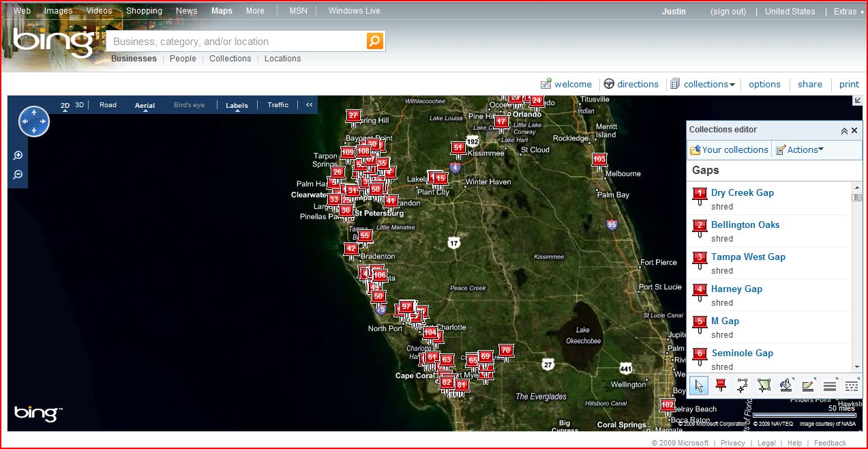Select the arrow pointer tool

[x=699, y=386]
